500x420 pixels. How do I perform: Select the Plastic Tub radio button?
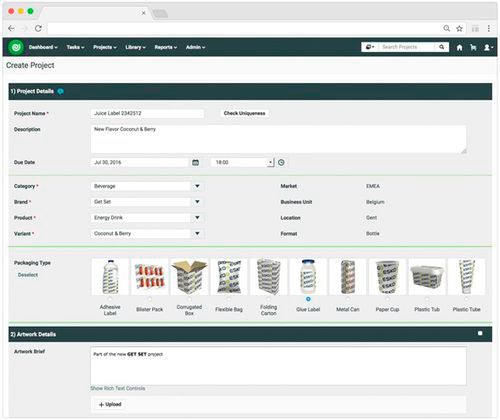pyautogui.click(x=427, y=299)
